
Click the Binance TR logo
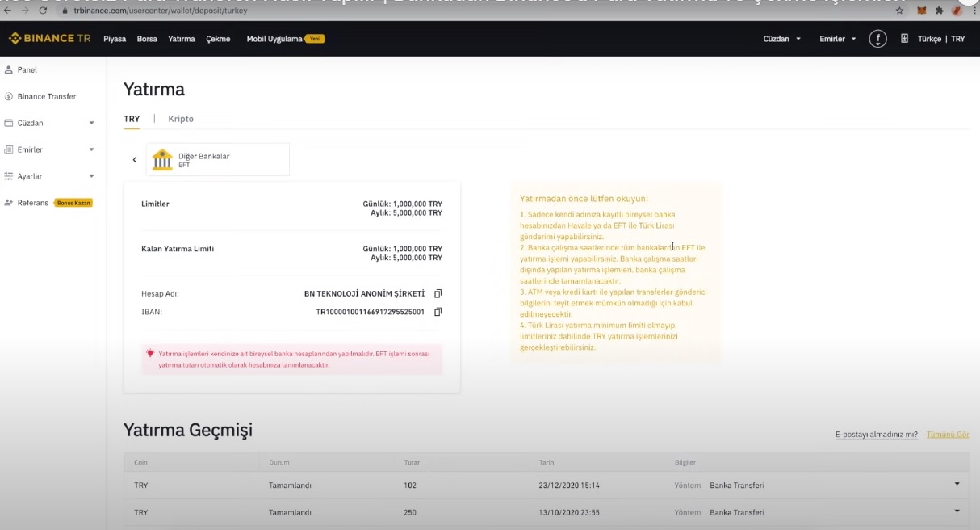pos(49,39)
